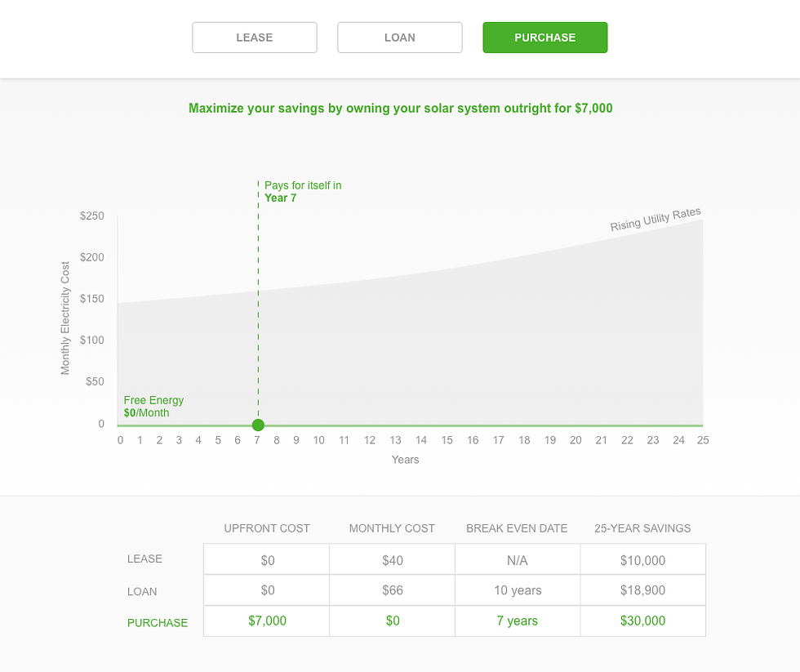Click the 10 years loan break-even cell
This screenshot has width=800, height=672.
coord(518,590)
